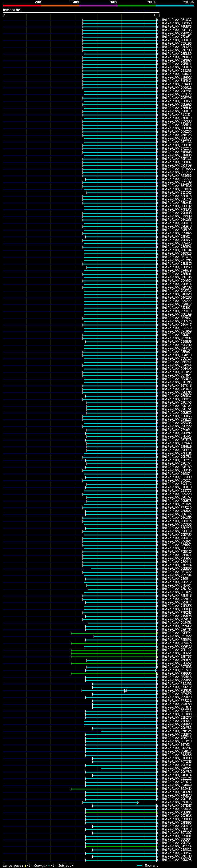Select the UniRef100_Q6DLS9 label

point(176,54)
